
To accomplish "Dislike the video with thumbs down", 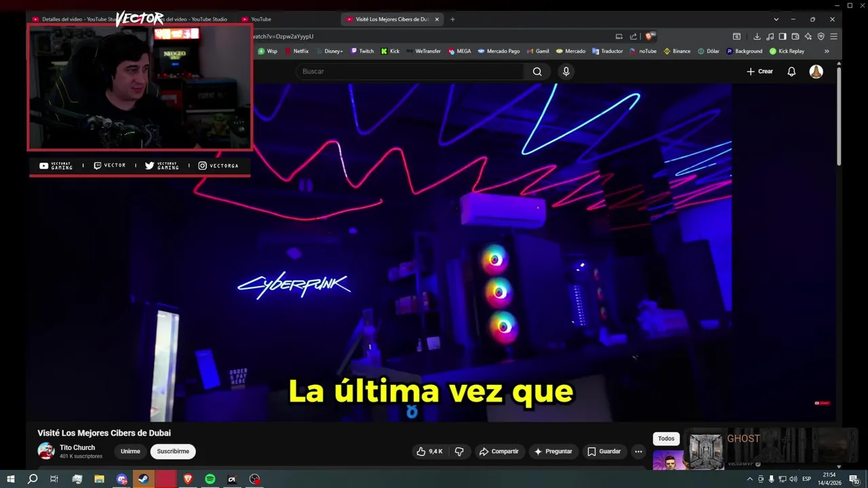I will (x=459, y=451).
